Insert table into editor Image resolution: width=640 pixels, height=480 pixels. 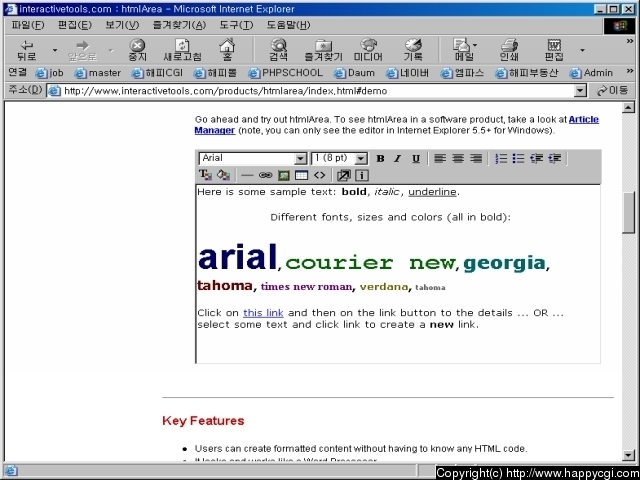point(301,176)
